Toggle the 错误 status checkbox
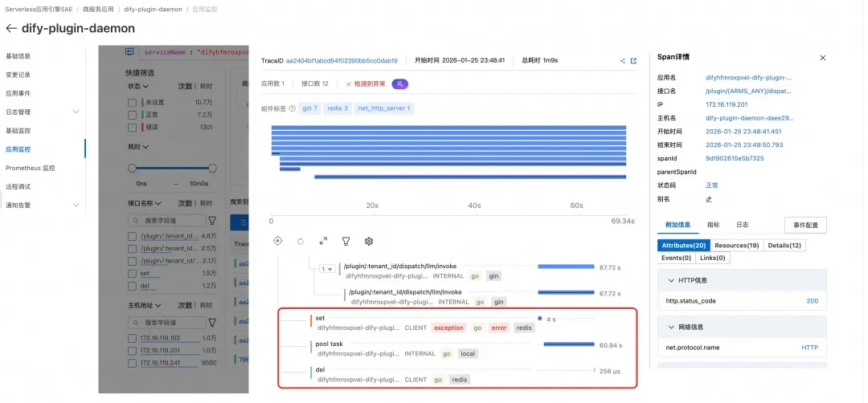The height and width of the screenshot is (403, 868). point(132,128)
